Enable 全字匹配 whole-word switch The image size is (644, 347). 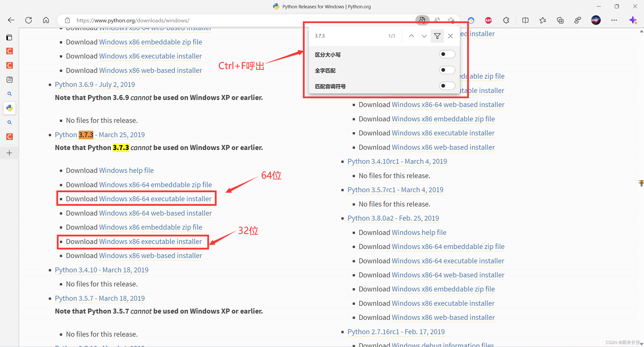pyautogui.click(x=447, y=70)
